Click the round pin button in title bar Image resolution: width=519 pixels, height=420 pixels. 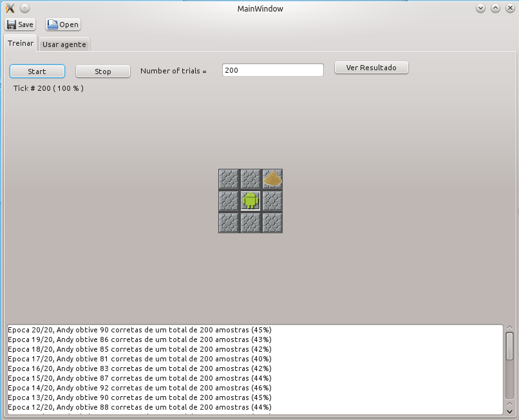coord(25,8)
